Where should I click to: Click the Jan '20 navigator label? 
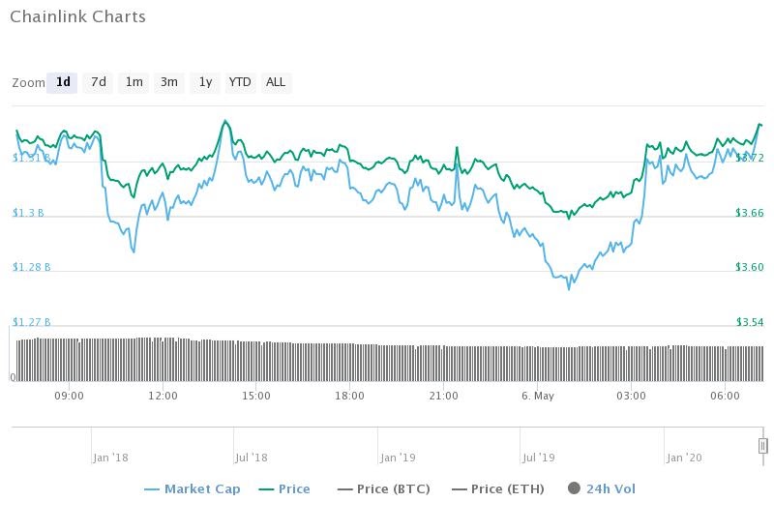point(684,458)
